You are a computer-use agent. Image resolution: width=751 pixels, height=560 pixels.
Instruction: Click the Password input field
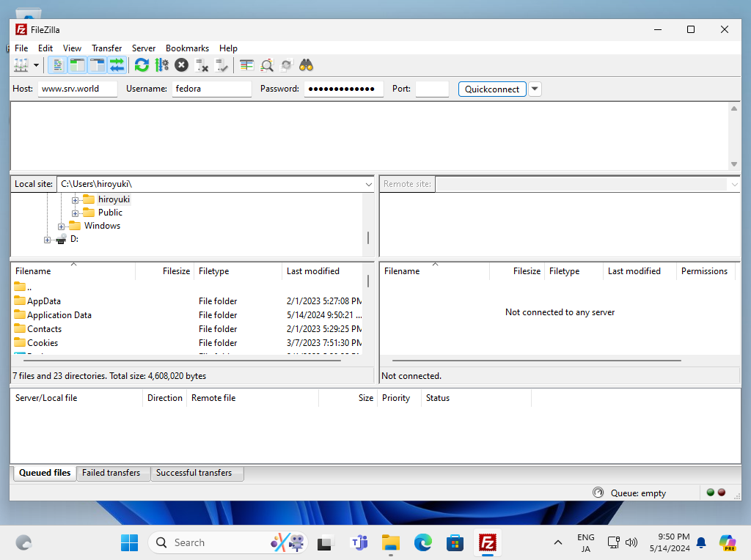pos(344,89)
